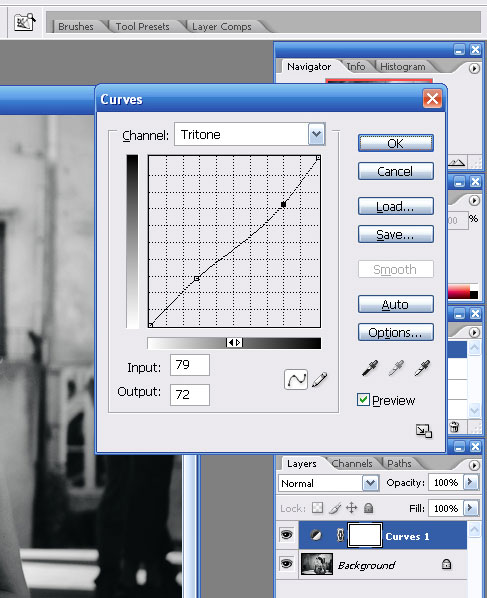Toggle lock transparent pixels
Viewport: 487px width, 598px height.
tap(317, 508)
